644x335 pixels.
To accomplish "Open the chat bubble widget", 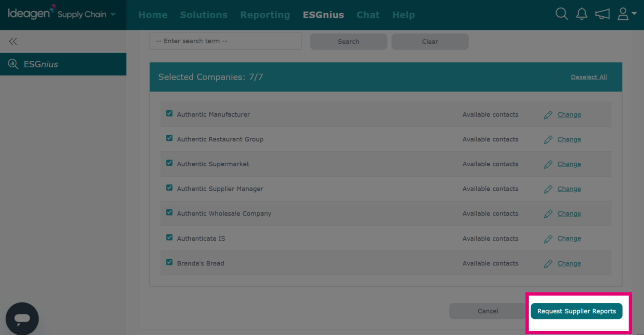I will point(22,319).
